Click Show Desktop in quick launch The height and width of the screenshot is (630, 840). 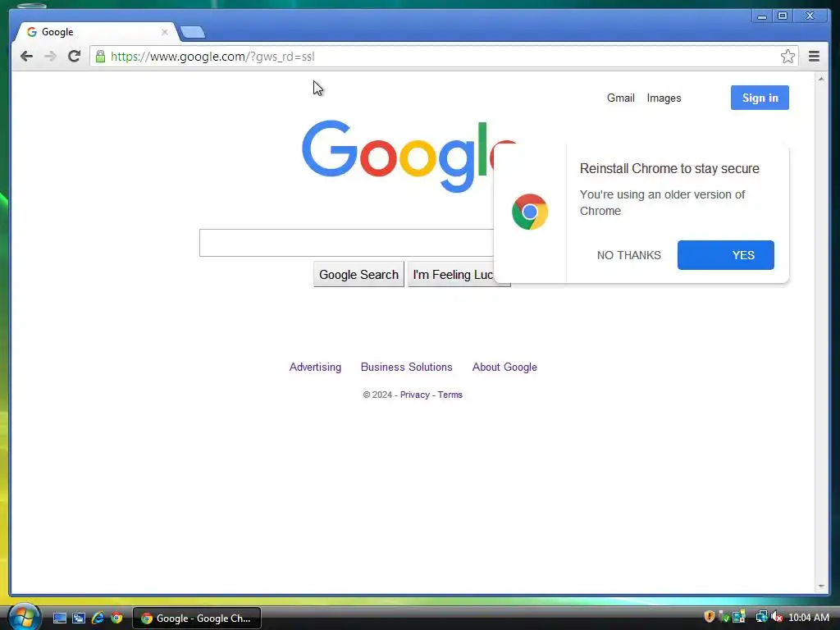[x=59, y=619]
